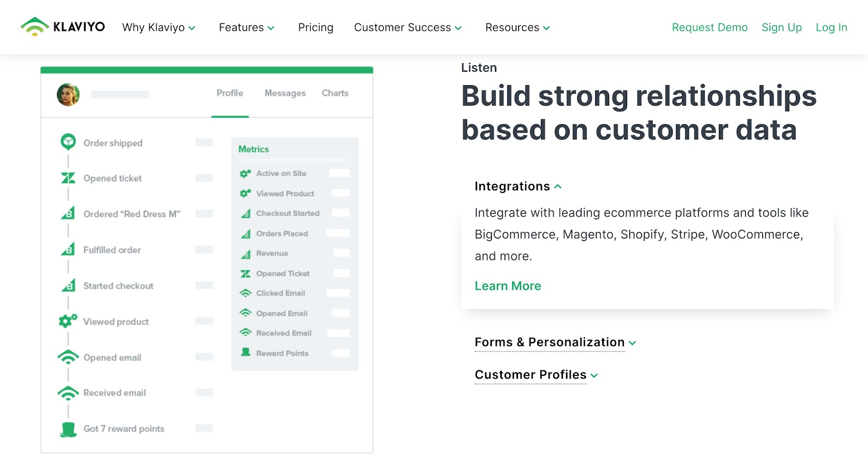The height and width of the screenshot is (467, 868).
Task: Click the customer profile avatar photo
Action: click(x=68, y=94)
